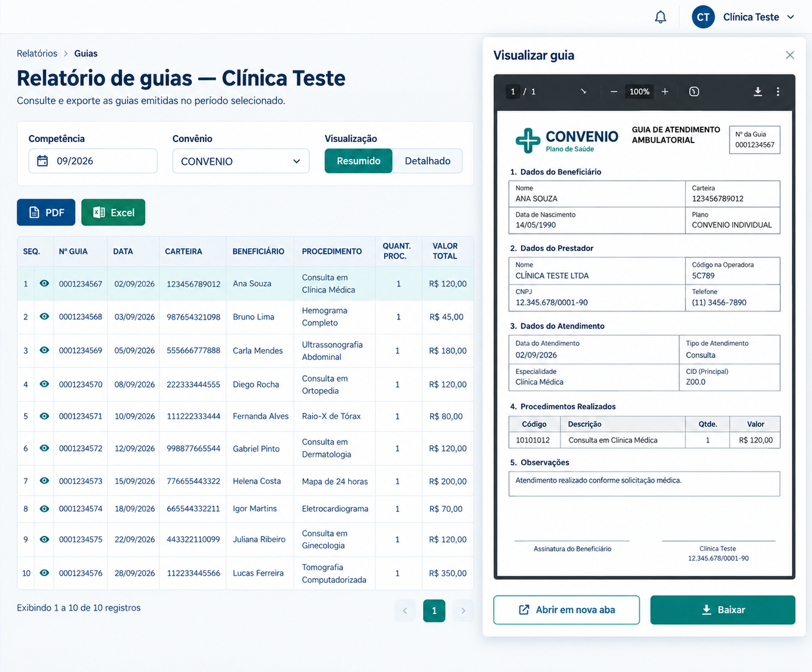The image size is (812, 672).
Task: Close the Visualizar guia panel
Action: pos(790,55)
